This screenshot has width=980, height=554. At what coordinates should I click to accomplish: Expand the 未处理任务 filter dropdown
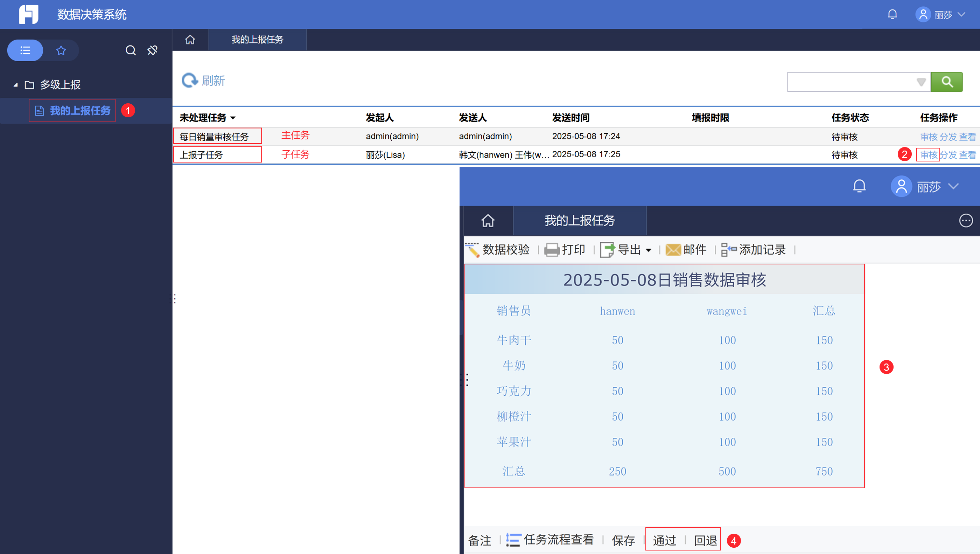233,118
